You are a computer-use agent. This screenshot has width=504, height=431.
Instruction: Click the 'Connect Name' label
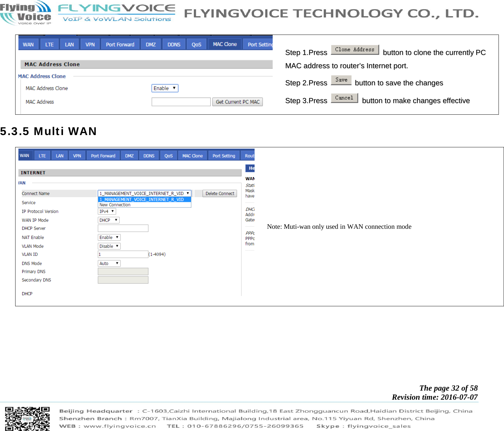coord(36,194)
